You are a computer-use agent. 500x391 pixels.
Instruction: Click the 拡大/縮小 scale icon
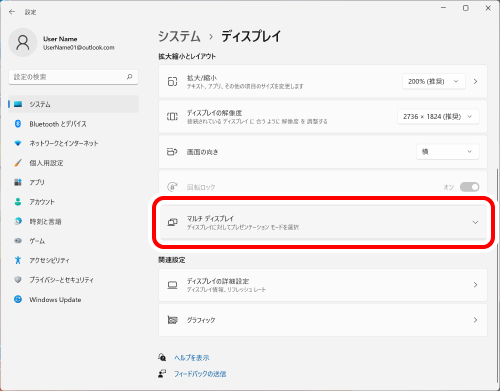point(172,81)
